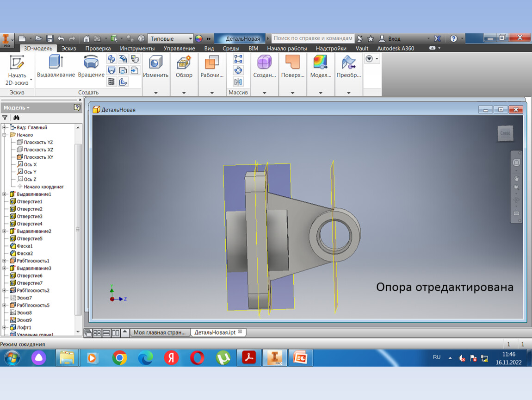Switch to the Проверка ribbon tab
The image size is (532, 400).
point(98,48)
